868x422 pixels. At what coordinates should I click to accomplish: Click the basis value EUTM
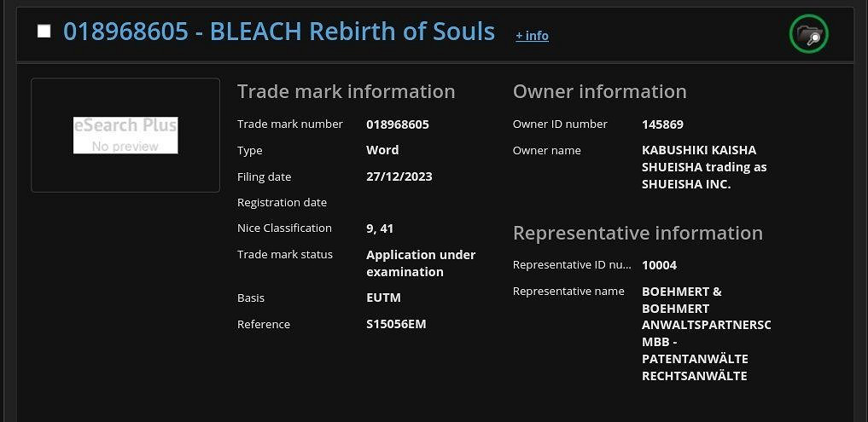point(383,298)
